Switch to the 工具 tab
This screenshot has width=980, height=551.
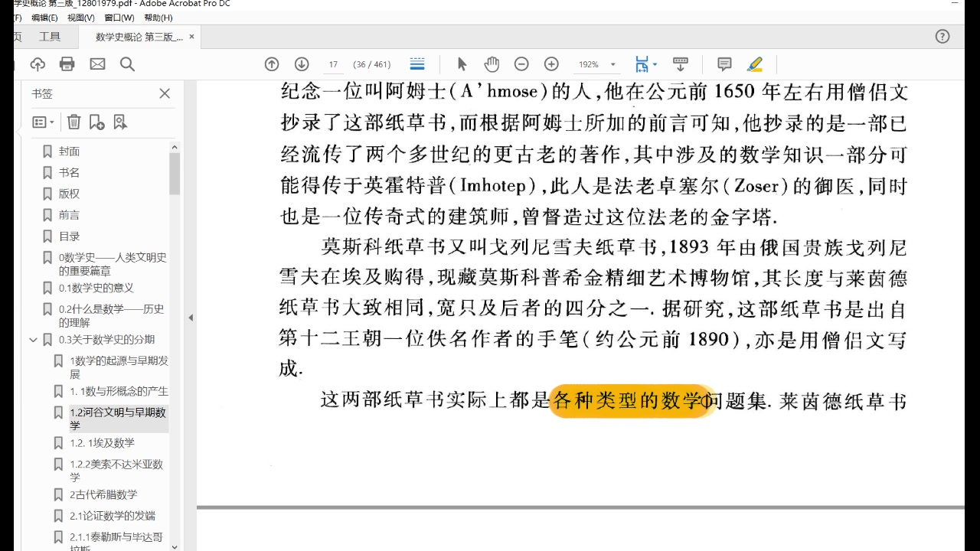[50, 37]
